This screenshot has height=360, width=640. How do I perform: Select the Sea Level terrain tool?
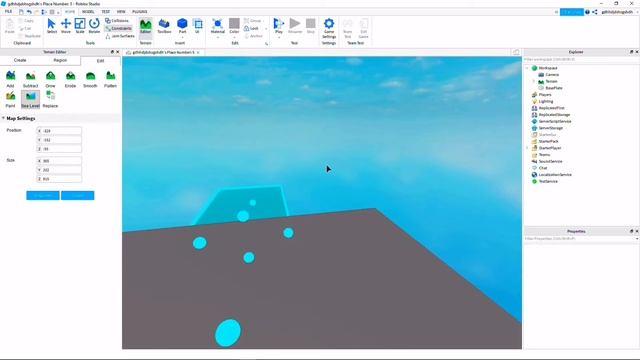[30, 99]
